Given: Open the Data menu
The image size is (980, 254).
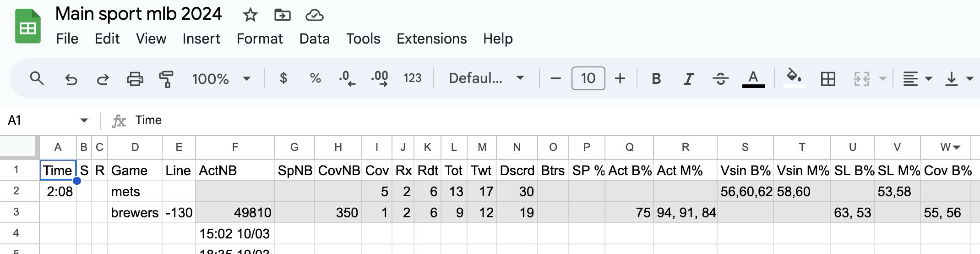Looking at the screenshot, I should pos(314,39).
